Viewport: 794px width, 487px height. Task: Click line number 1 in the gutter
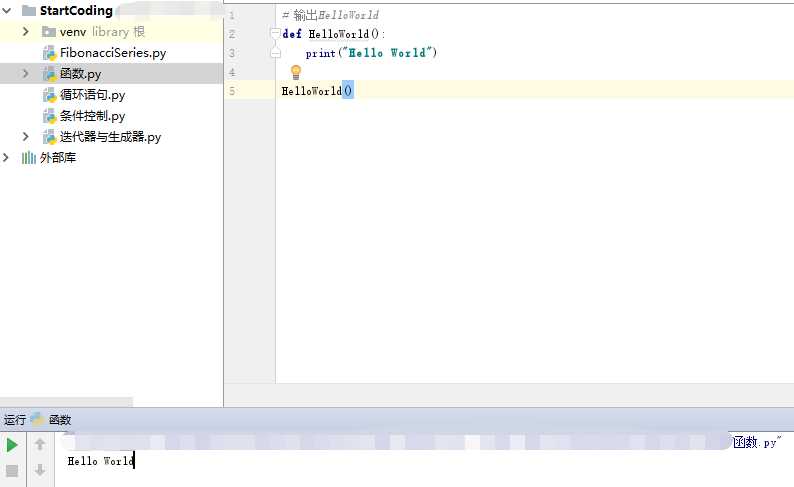(232, 15)
